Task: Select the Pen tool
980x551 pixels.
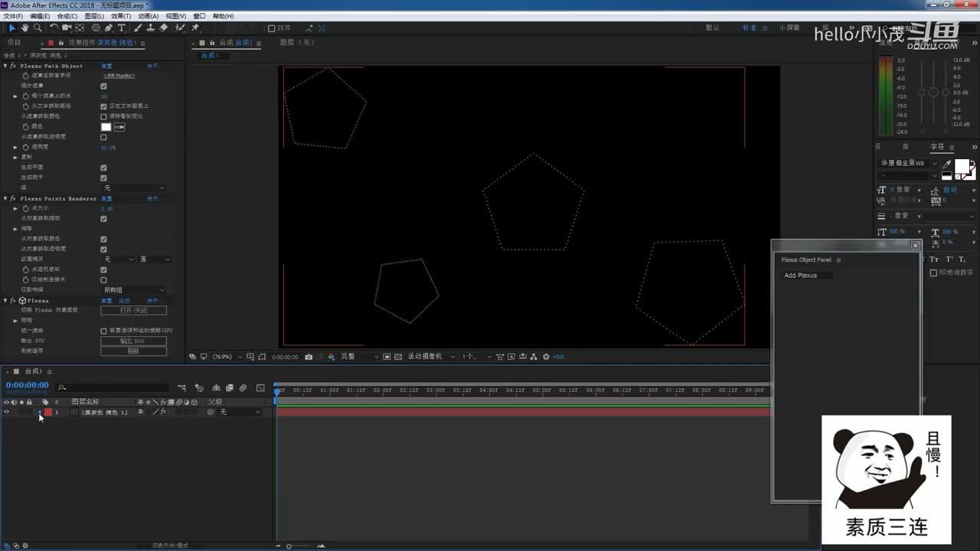Action: [x=109, y=28]
